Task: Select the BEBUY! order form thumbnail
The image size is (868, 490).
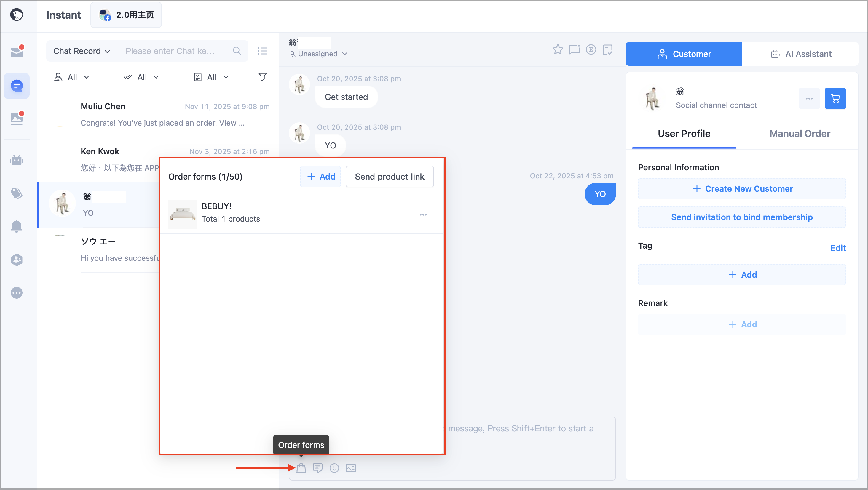Action: click(x=182, y=214)
